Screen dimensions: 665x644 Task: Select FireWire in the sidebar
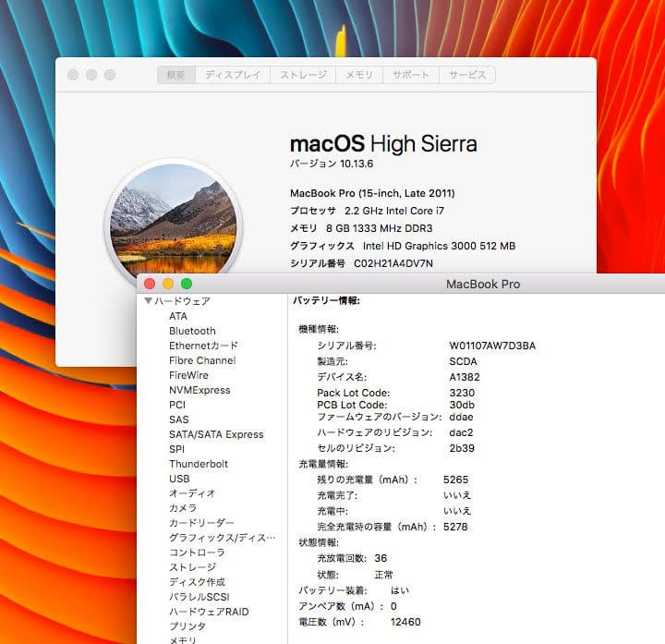coord(188,375)
